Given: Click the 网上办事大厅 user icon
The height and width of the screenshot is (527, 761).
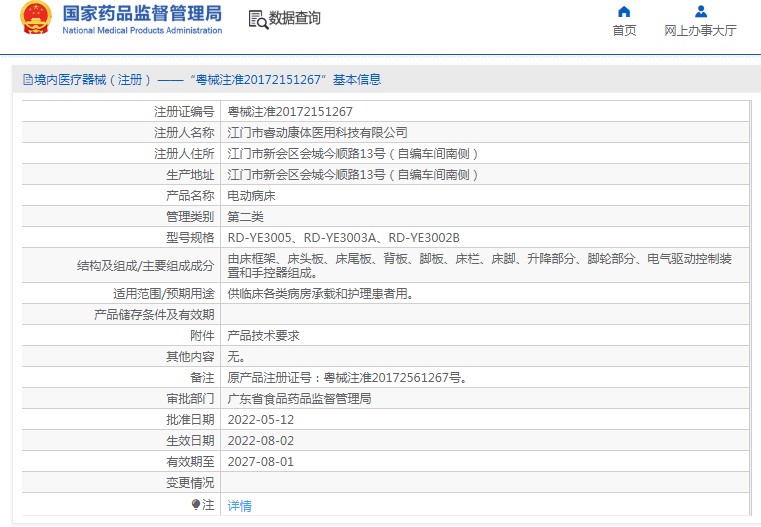Looking at the screenshot, I should (701, 12).
